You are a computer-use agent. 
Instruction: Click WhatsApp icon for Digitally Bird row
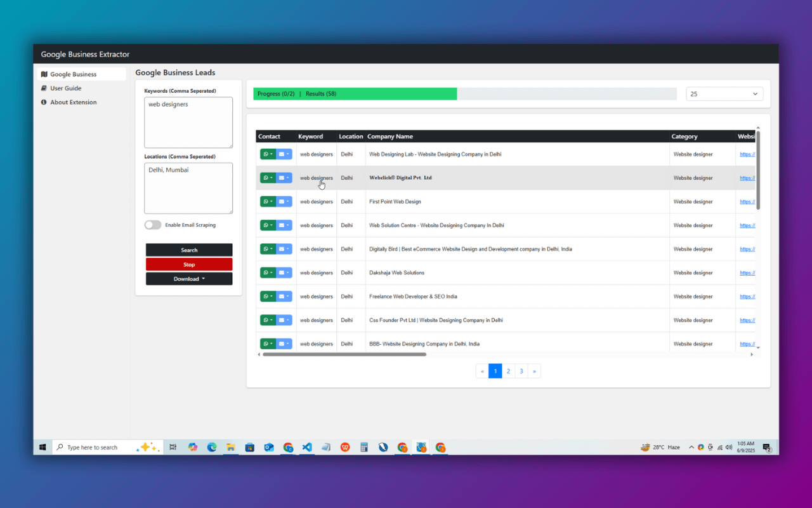[268, 250]
